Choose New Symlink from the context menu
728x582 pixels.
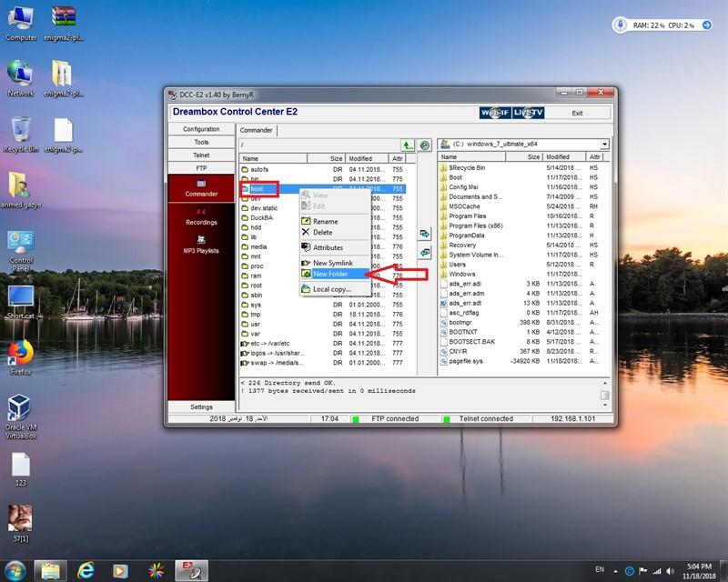335,263
